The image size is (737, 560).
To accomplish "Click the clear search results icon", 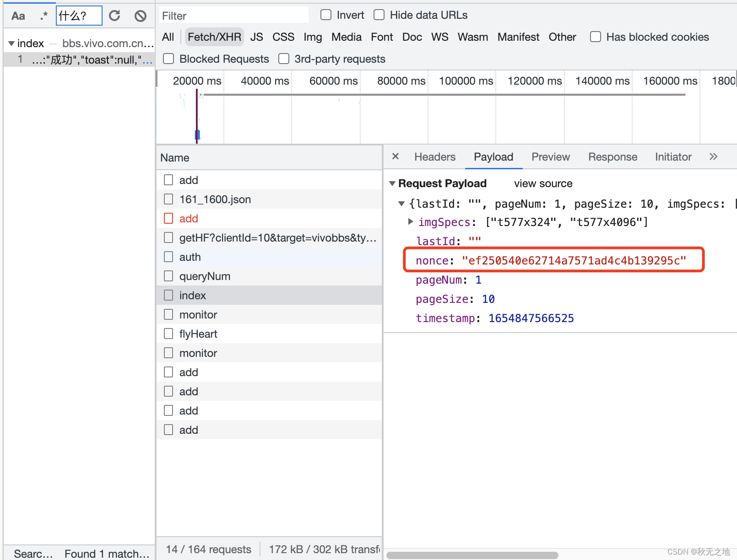I will (x=141, y=16).
